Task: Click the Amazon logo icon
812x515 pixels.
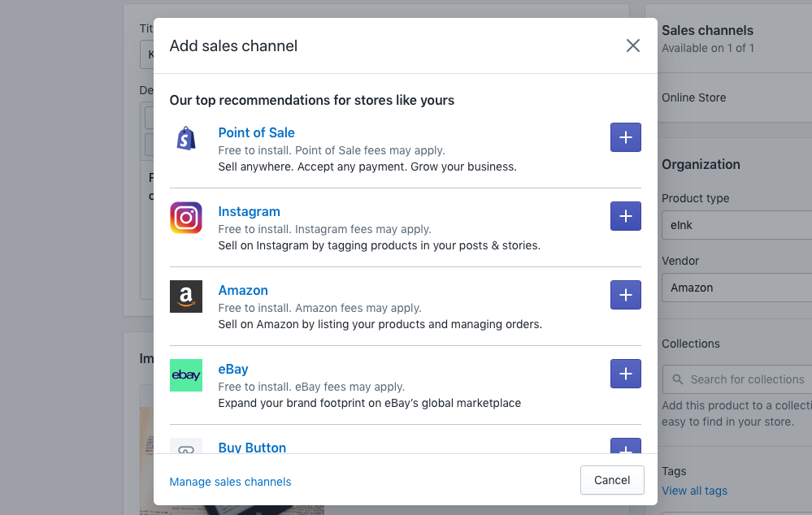Action: [x=186, y=296]
